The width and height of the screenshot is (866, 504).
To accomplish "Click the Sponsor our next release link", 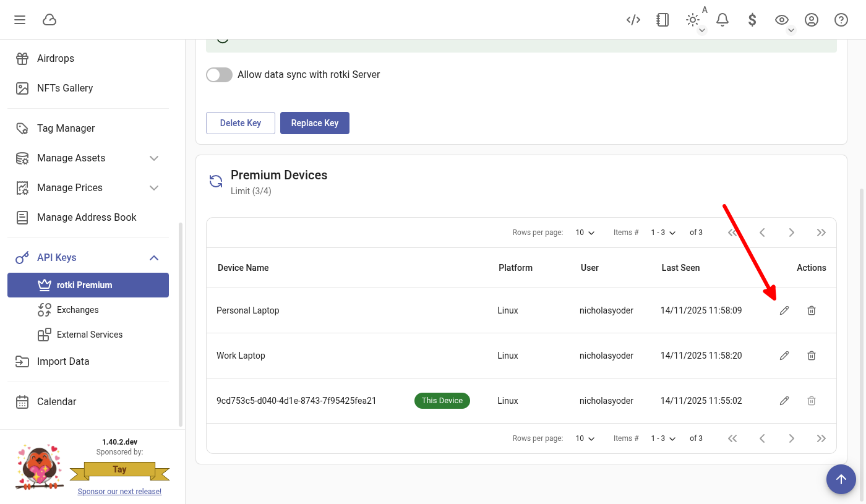I will [x=119, y=492].
